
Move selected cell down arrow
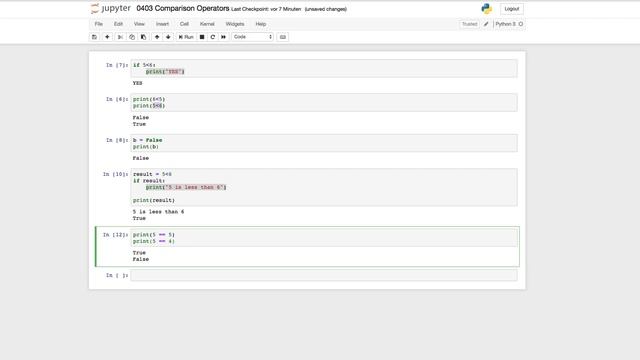168,37
